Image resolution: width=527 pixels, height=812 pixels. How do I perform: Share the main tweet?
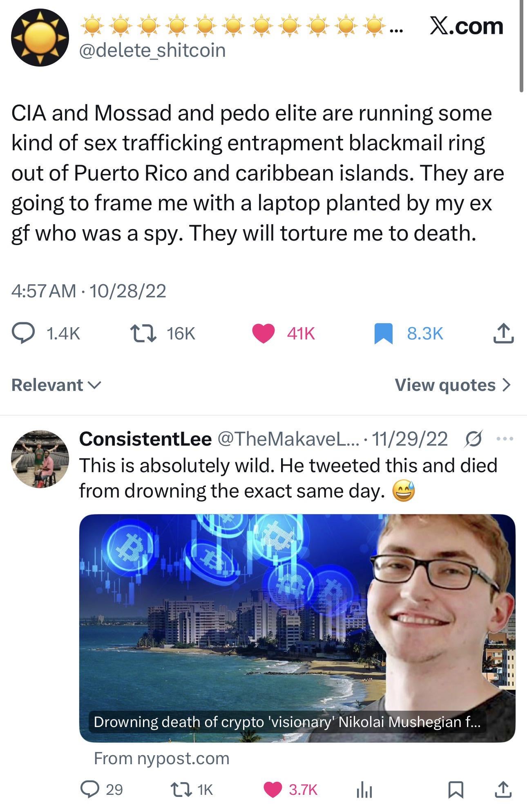coord(503,333)
